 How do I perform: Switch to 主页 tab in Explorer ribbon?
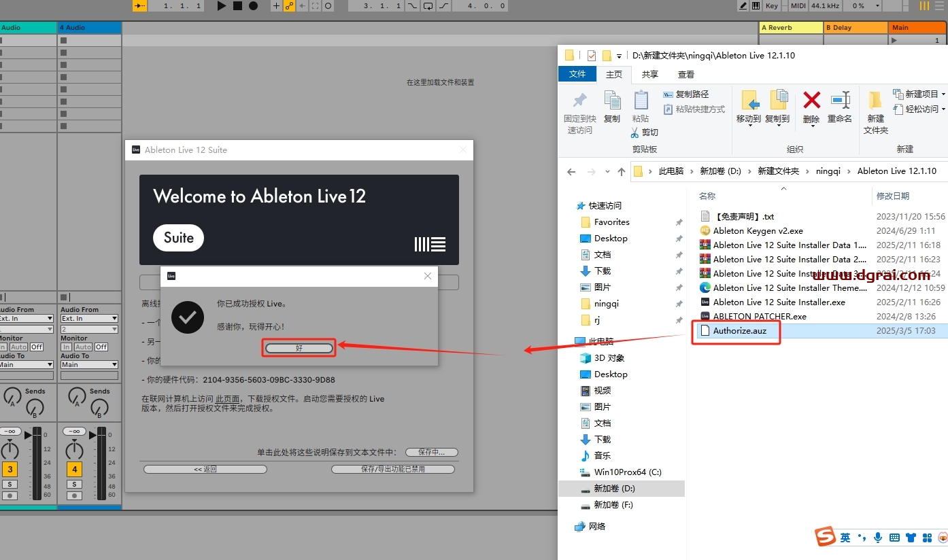pos(614,74)
